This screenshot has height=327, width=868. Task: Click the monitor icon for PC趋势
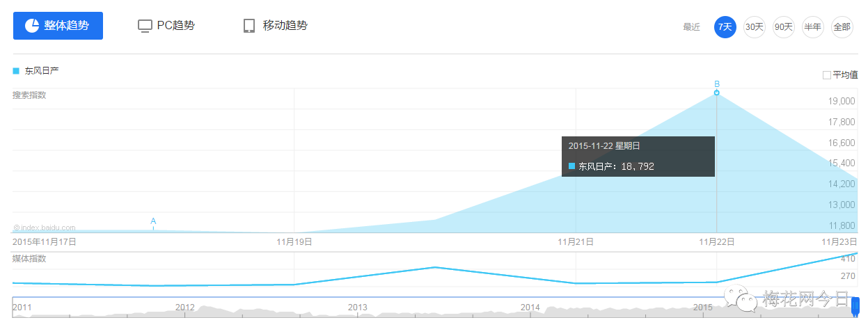(x=145, y=26)
